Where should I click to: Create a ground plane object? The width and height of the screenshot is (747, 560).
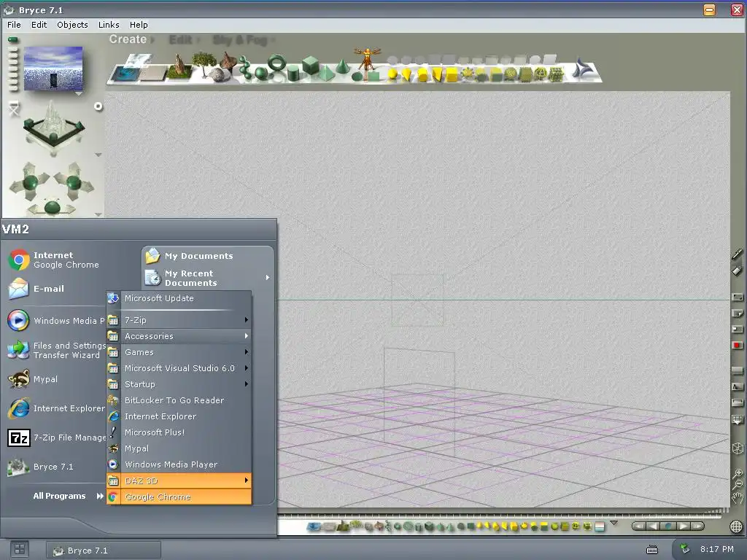point(153,74)
